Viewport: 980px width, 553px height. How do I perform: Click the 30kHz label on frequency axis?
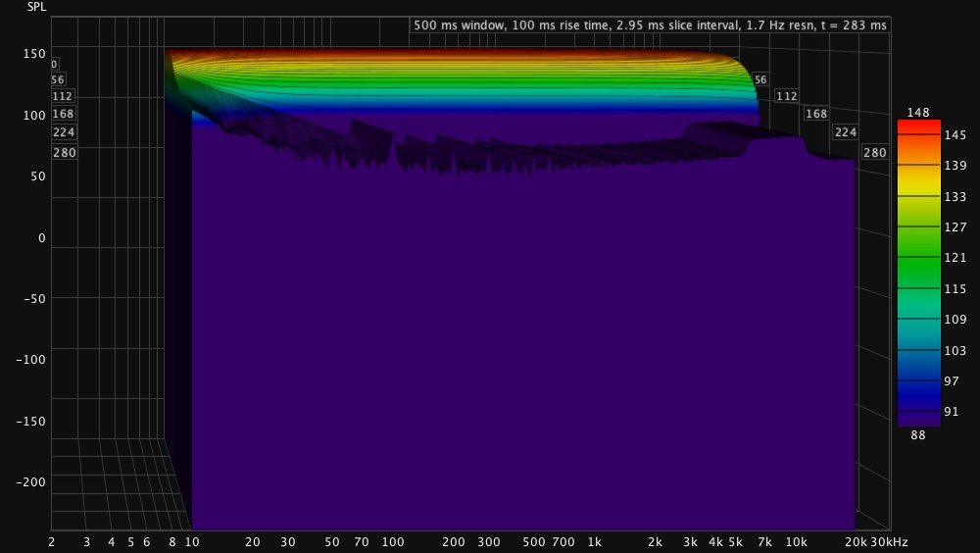889,542
